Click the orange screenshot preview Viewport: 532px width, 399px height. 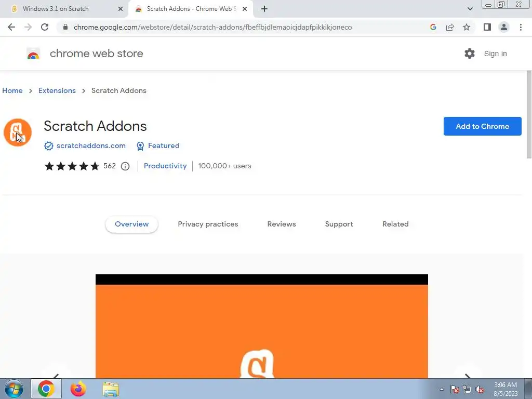pyautogui.click(x=262, y=326)
